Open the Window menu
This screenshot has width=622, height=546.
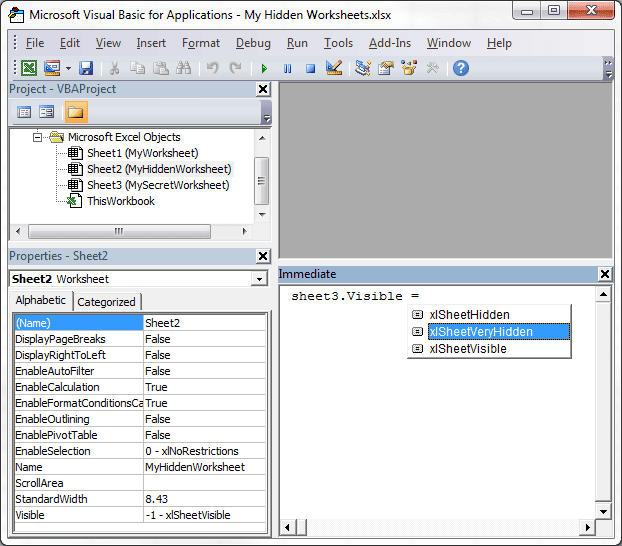tap(449, 43)
